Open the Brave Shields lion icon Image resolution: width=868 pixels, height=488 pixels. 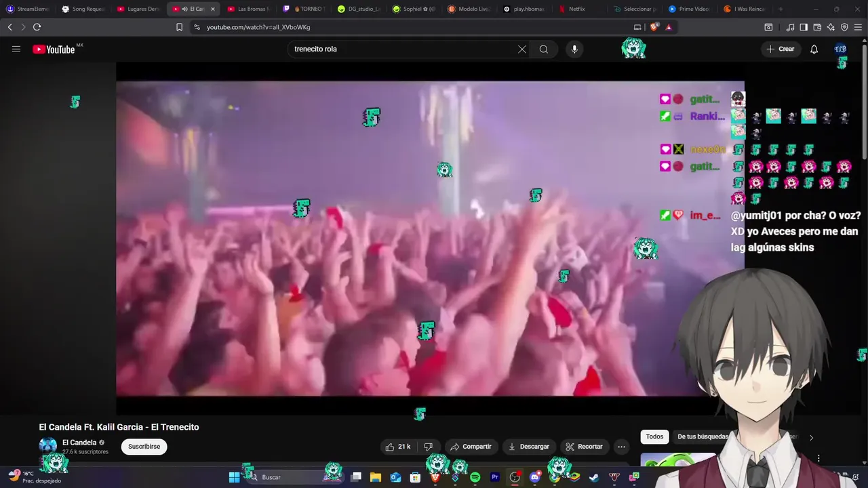point(654,27)
